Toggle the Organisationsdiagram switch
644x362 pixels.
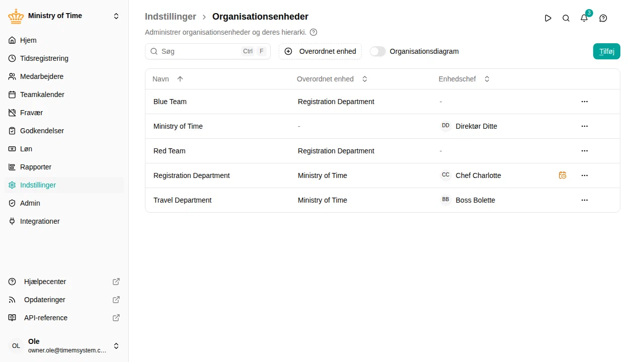point(378,51)
